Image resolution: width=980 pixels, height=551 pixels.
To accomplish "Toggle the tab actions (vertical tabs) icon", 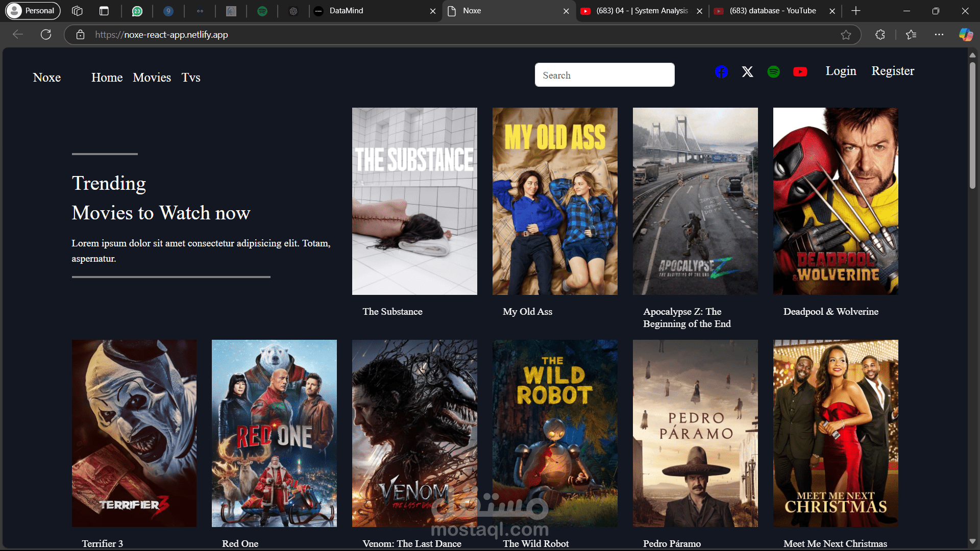I will click(x=104, y=11).
